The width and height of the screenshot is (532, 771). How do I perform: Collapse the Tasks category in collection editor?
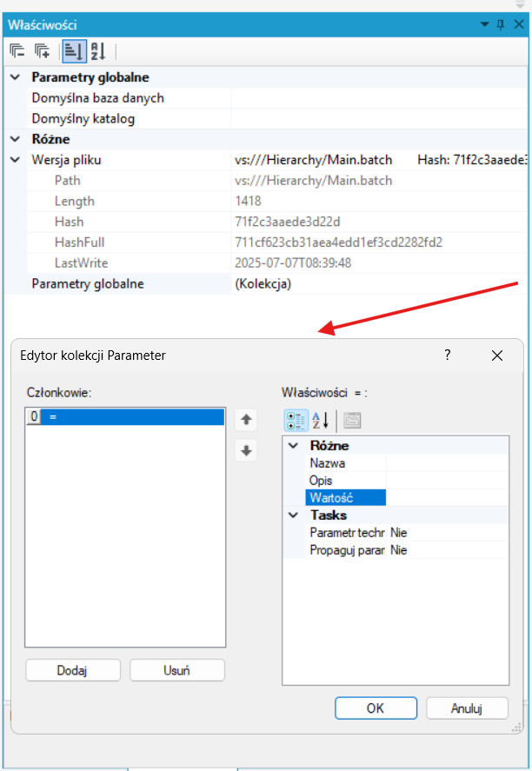[x=294, y=515]
